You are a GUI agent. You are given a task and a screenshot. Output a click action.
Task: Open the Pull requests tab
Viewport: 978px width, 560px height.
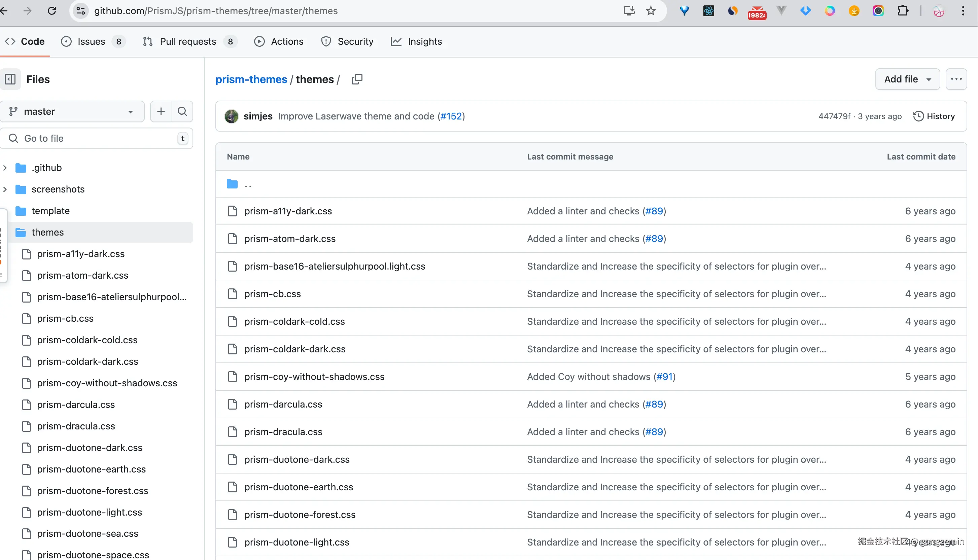click(x=188, y=41)
